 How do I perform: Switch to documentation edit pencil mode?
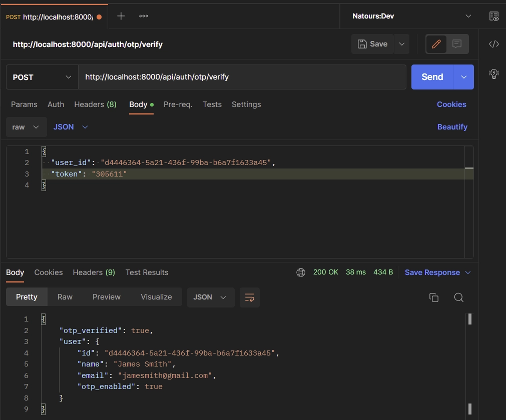click(x=435, y=44)
